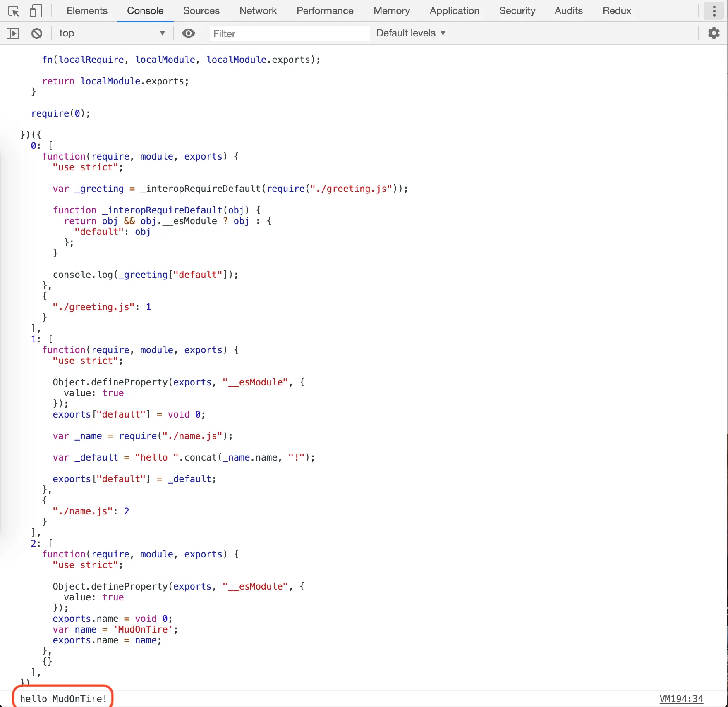The height and width of the screenshot is (707, 728).
Task: Click the 'return obj && obj.__esModule' line
Action: coord(168,221)
